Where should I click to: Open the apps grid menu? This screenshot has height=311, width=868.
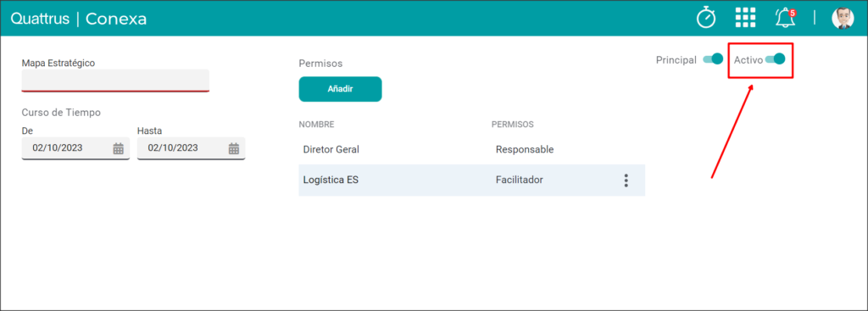[745, 18]
